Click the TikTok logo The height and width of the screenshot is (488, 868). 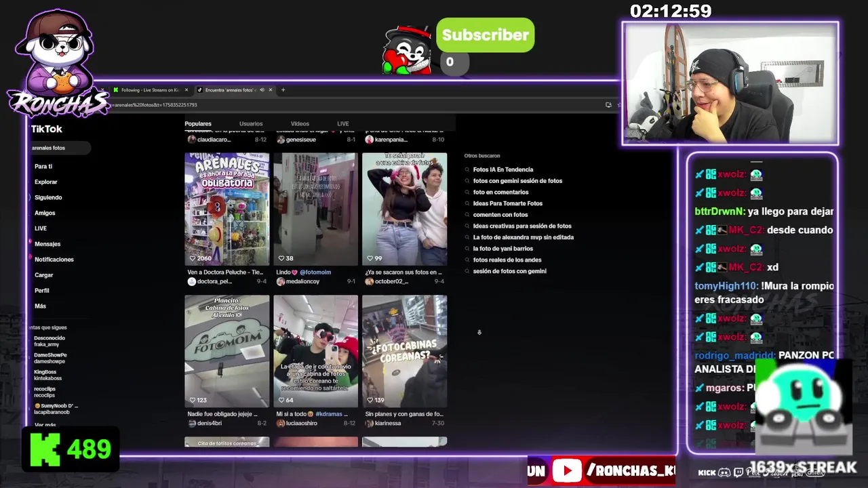pos(46,129)
